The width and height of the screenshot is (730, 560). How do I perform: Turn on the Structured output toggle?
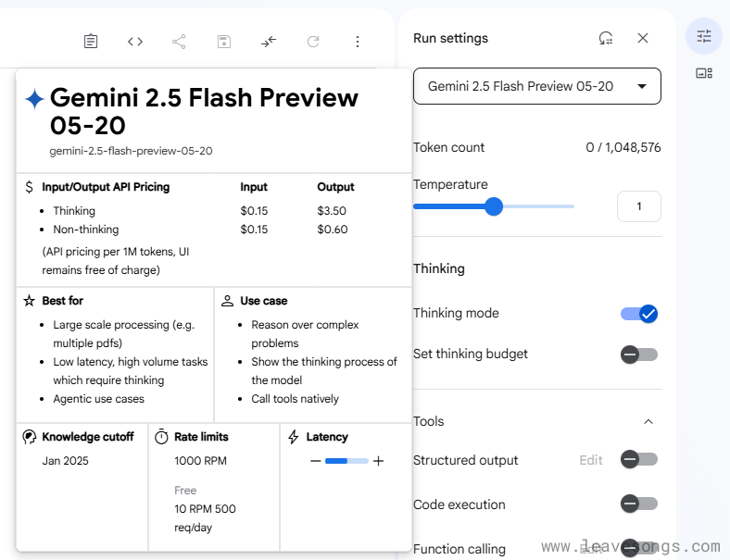[639, 460]
